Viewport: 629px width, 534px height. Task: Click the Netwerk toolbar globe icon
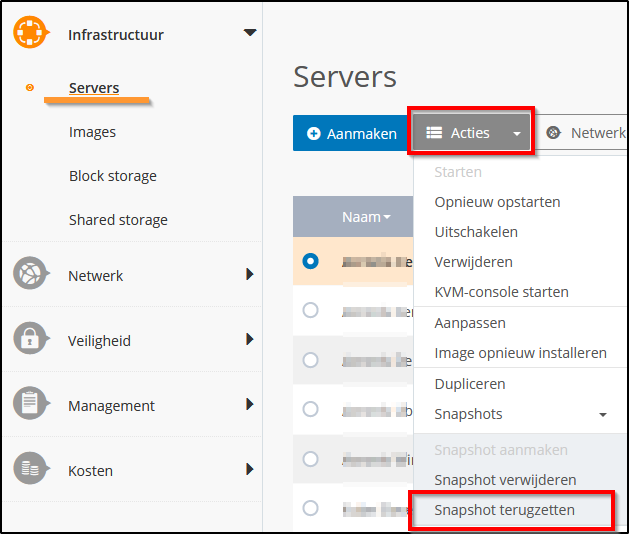pos(553,133)
